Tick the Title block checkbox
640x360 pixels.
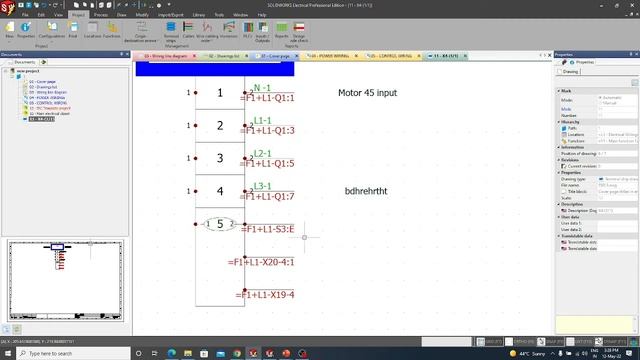point(564,191)
